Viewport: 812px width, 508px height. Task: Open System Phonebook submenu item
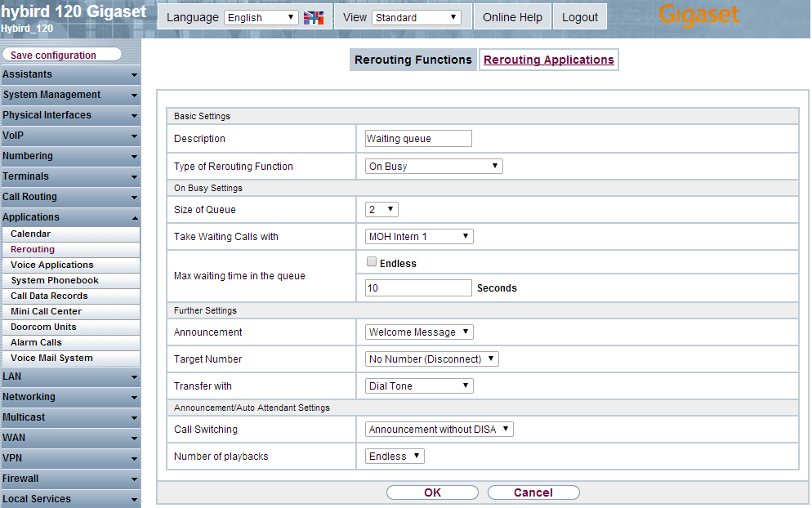tap(71, 281)
